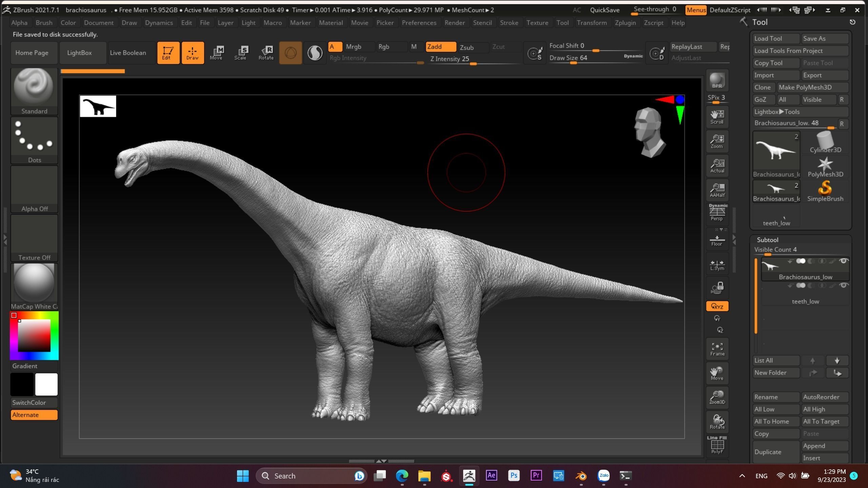The width and height of the screenshot is (868, 488).
Task: Activate the Edit mode button
Action: [x=168, y=53]
